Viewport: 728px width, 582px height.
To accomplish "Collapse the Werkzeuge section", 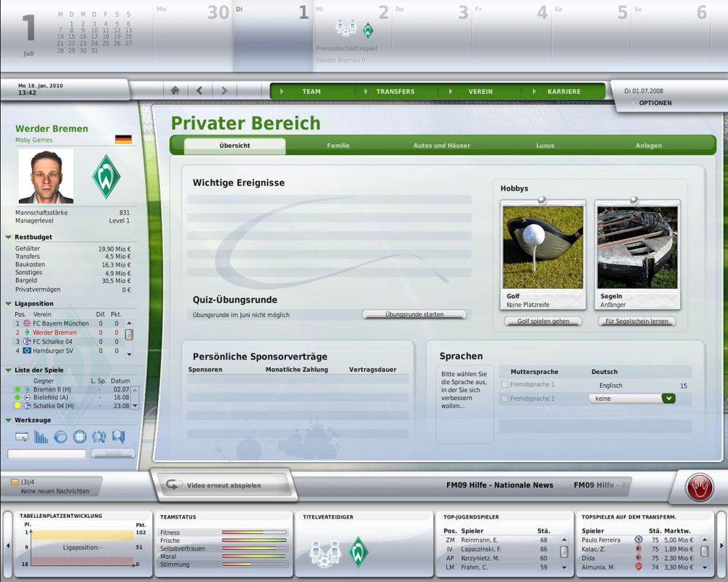I will point(9,420).
